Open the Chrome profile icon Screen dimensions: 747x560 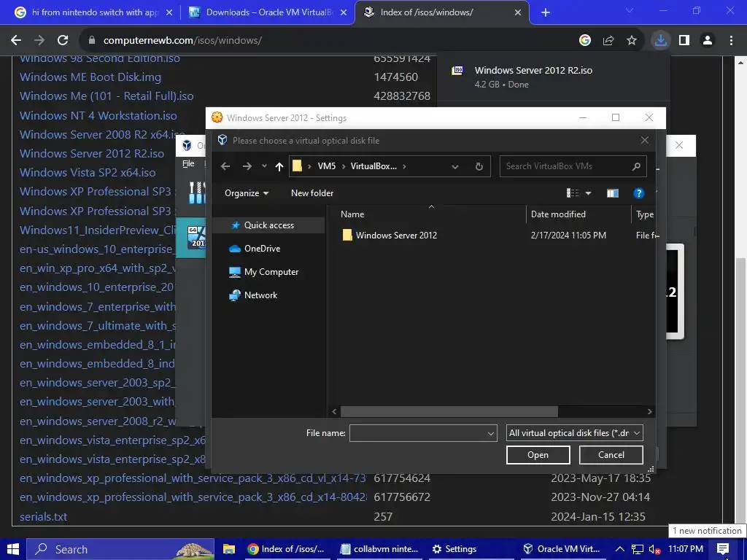tap(708, 41)
